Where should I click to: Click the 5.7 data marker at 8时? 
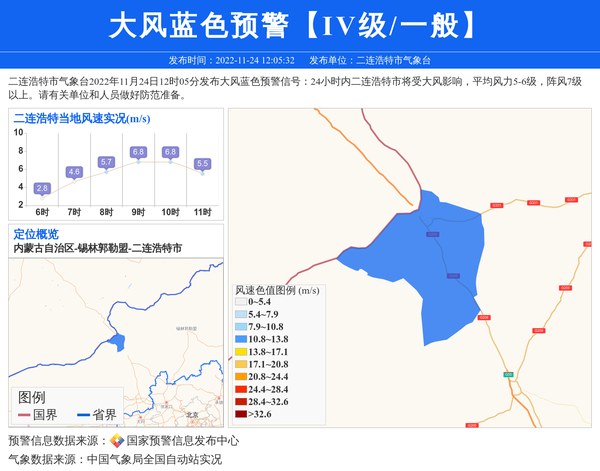(x=106, y=162)
